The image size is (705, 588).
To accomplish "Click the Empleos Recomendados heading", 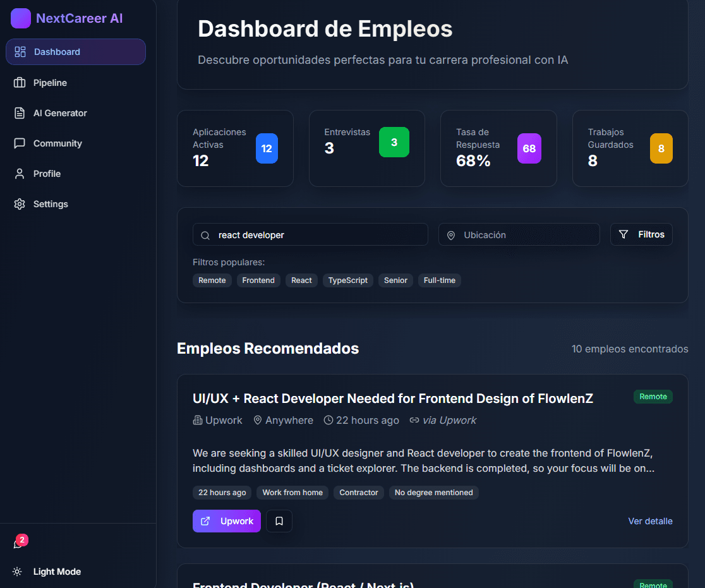I will click(268, 349).
